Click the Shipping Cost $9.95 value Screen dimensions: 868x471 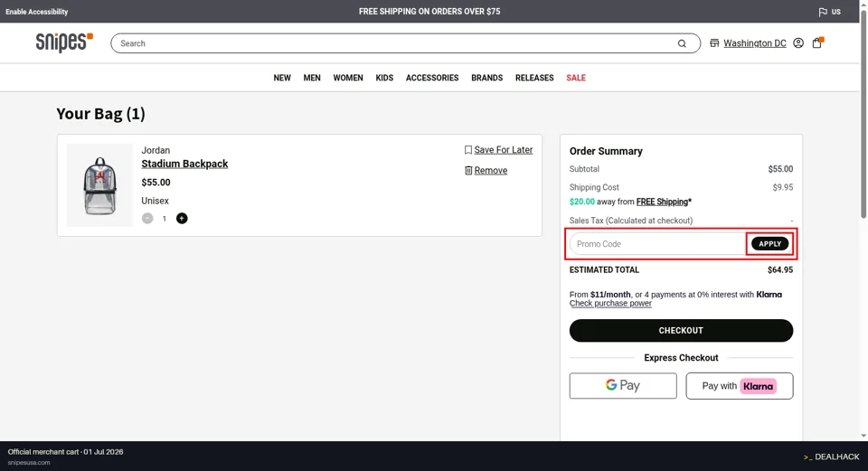tap(783, 188)
